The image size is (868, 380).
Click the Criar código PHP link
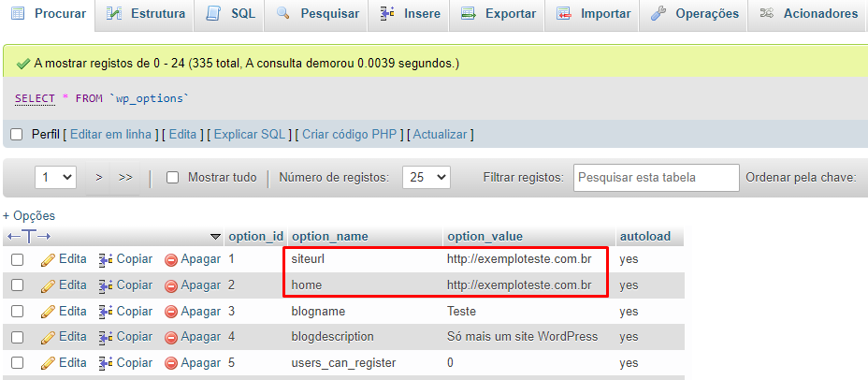click(349, 134)
